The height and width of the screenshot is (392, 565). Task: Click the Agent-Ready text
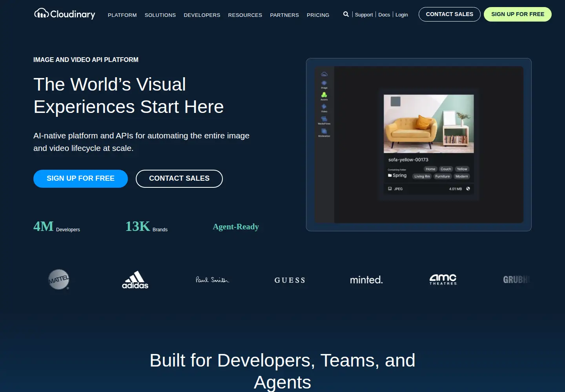(236, 227)
